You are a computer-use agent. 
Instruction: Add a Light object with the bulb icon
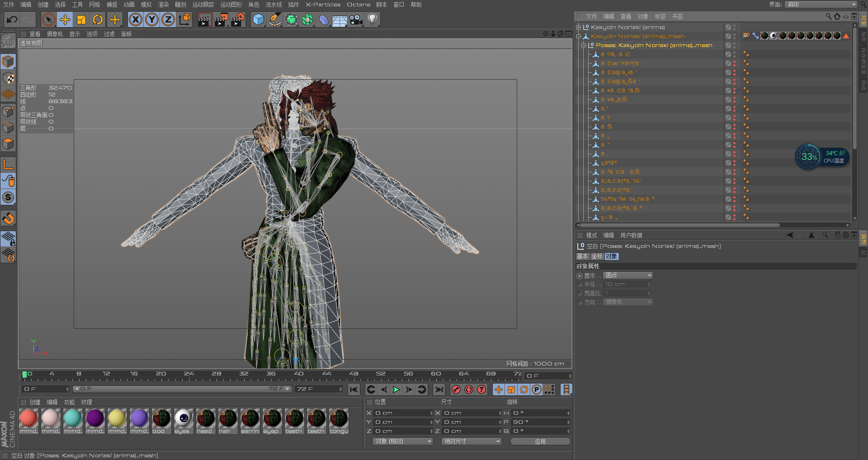[373, 19]
